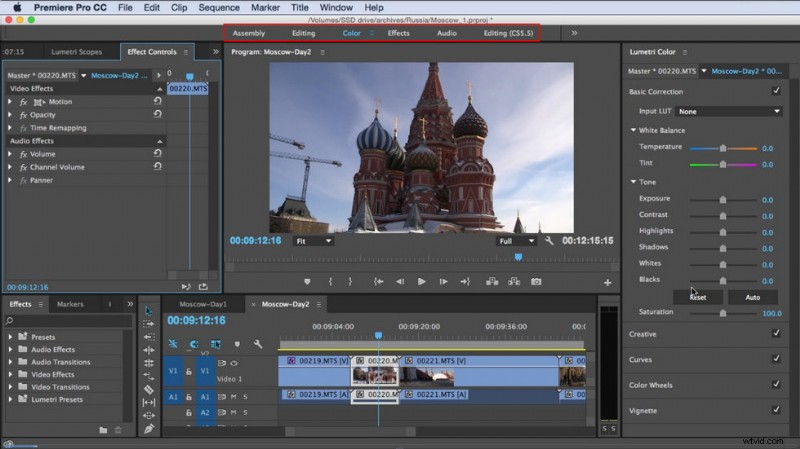Click the Go to Out point icon
The image size is (800, 449).
[x=465, y=282]
